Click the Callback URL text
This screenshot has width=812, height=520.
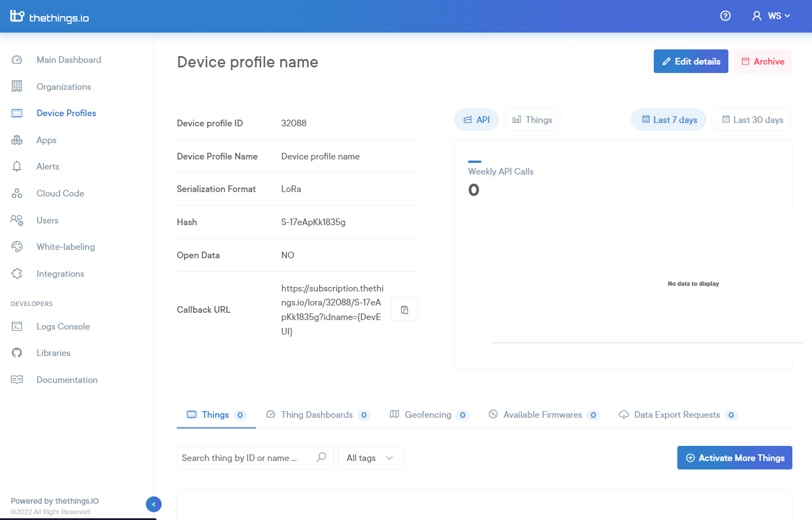[x=332, y=309]
